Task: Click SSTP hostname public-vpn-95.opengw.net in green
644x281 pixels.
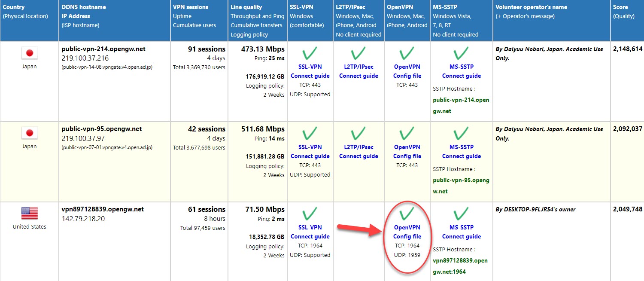Action: 461,186
